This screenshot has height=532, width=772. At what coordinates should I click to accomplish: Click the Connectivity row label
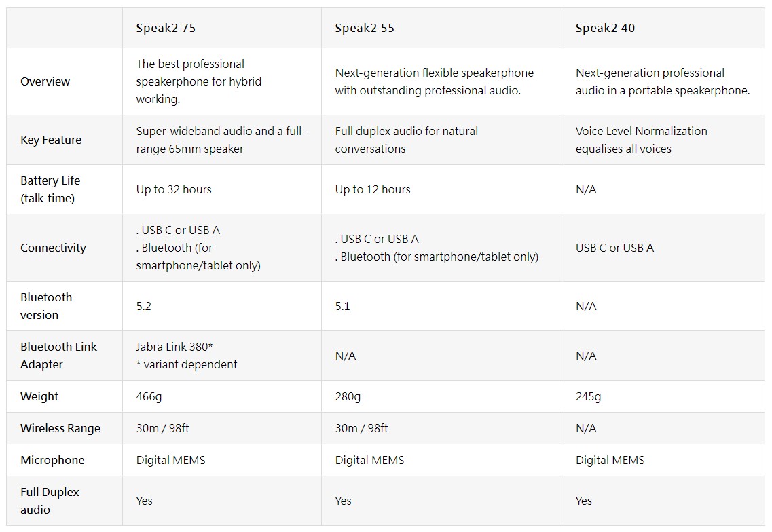(53, 248)
